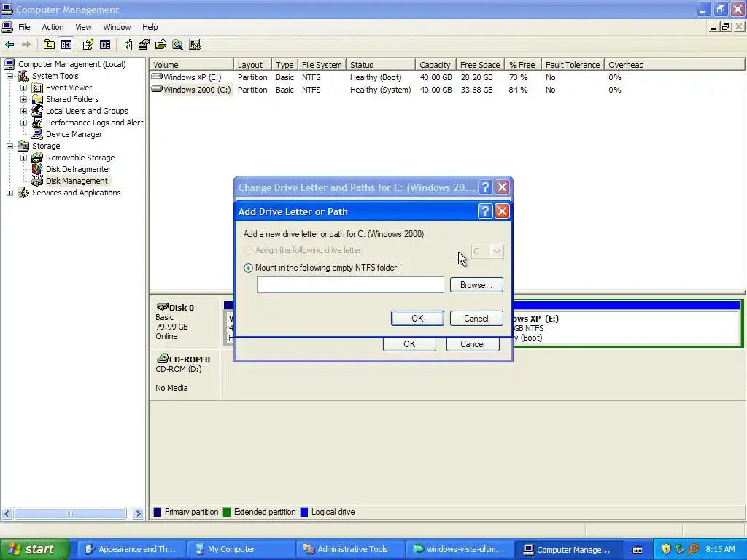Screen dimensions: 747x560
Task: Click OK in Change Drive Letter dialog
Action: pos(409,344)
